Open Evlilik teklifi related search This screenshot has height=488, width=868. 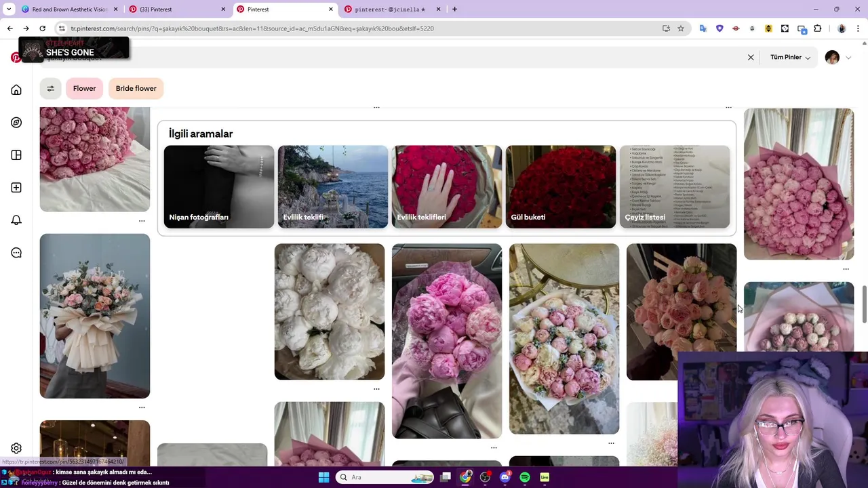(x=333, y=187)
